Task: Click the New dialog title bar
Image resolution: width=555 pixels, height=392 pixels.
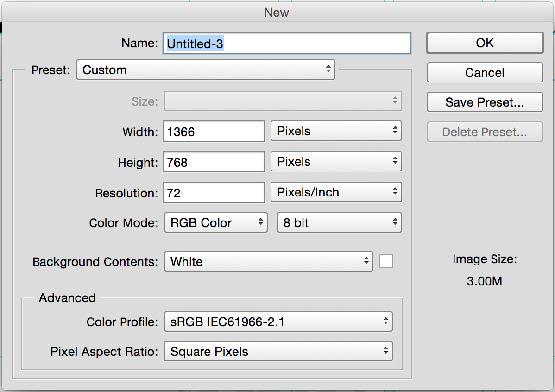Action: (x=277, y=13)
